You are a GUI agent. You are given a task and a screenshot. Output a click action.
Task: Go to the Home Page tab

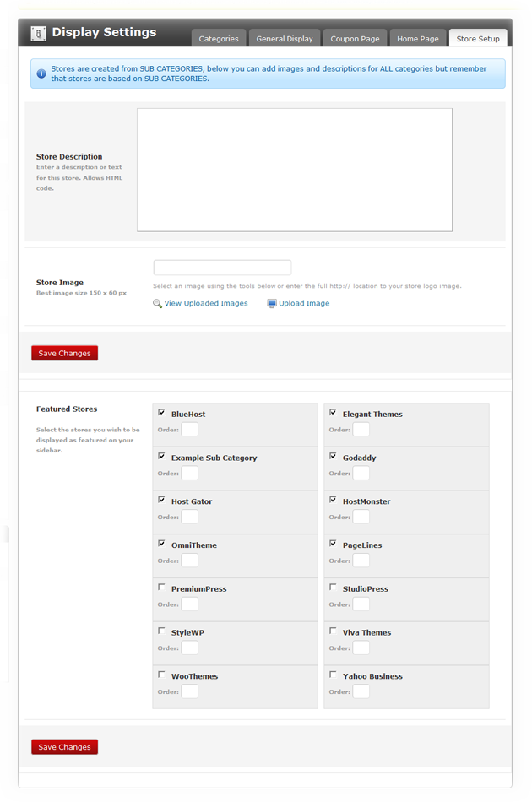pyautogui.click(x=418, y=38)
